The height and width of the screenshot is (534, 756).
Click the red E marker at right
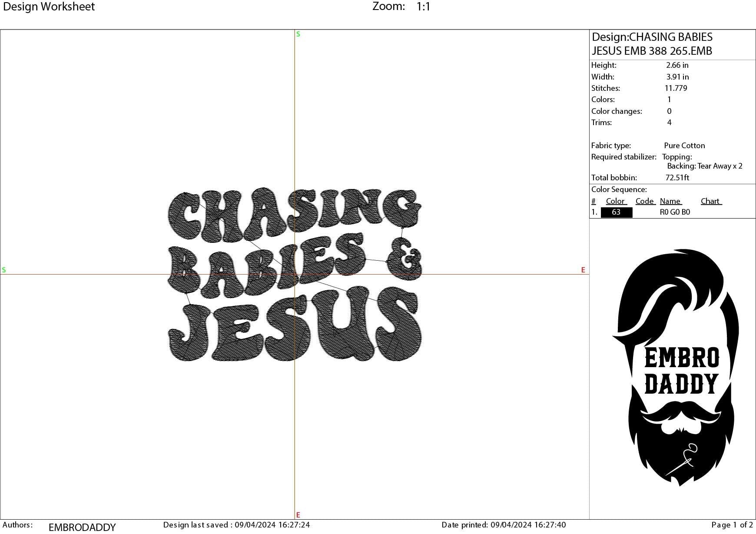click(x=583, y=270)
